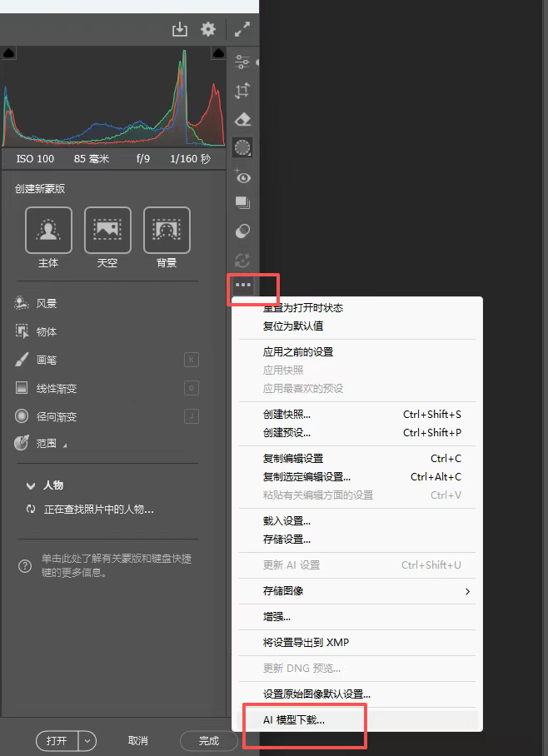The height and width of the screenshot is (756, 548).
Task: Click the 取消 (Cancel) button
Action: pyautogui.click(x=137, y=740)
